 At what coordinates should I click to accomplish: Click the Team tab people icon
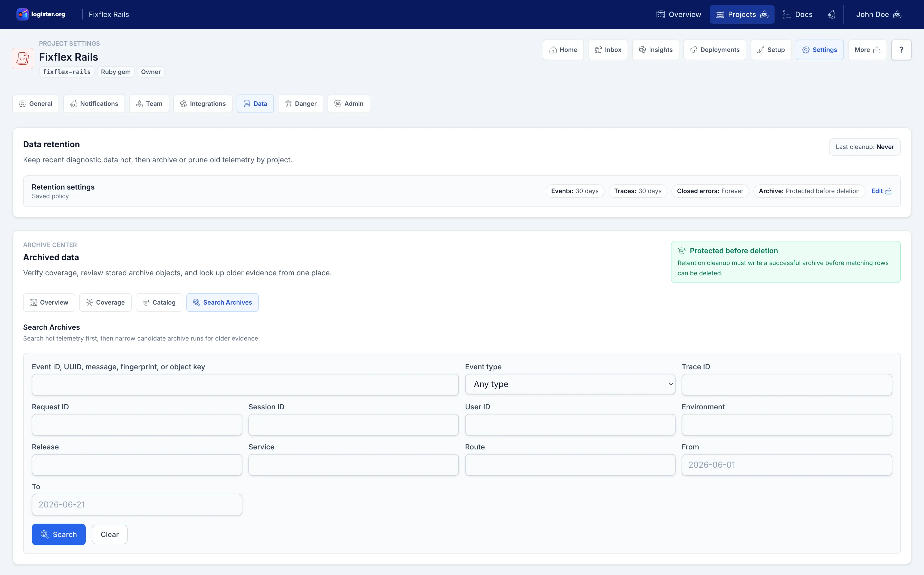139,104
